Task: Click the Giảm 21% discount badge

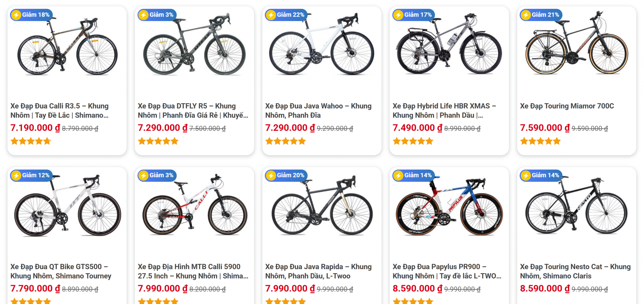Action: click(x=541, y=15)
